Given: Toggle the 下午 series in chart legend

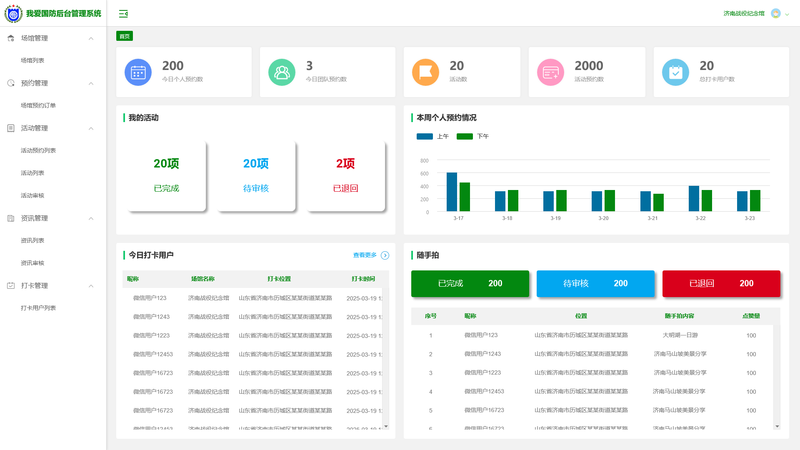Looking at the screenshot, I should pyautogui.click(x=473, y=136).
